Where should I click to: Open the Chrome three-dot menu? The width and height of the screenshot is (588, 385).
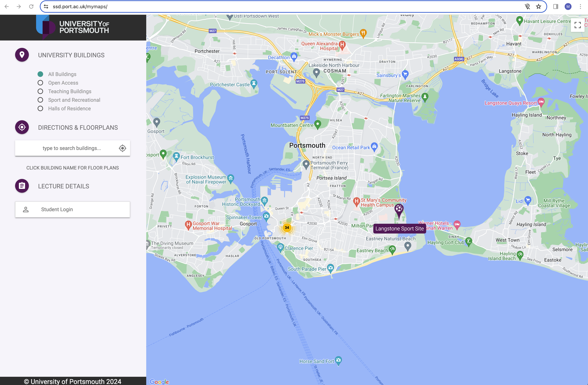[580, 7]
